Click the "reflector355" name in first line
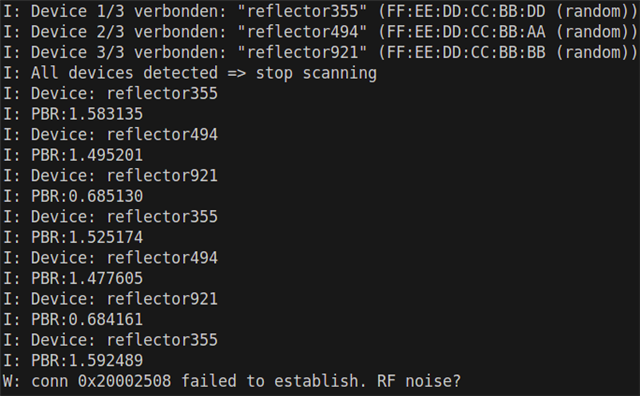The width and height of the screenshot is (640, 396). (x=302, y=11)
